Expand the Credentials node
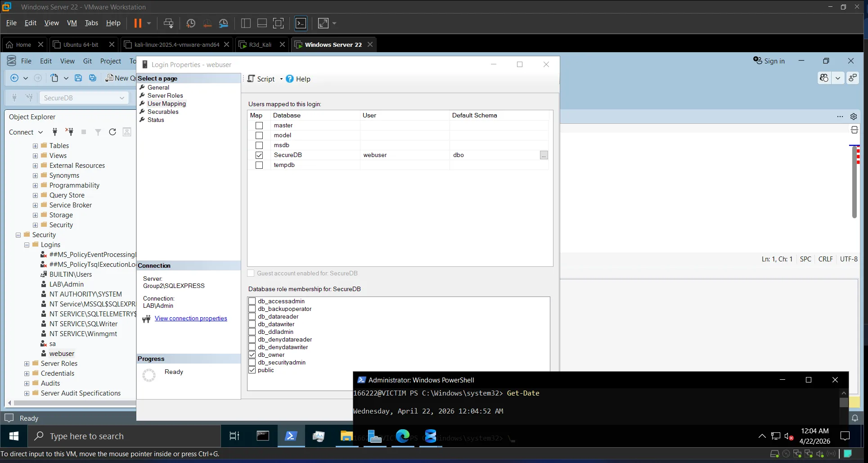This screenshot has height=463, width=868. click(27, 373)
